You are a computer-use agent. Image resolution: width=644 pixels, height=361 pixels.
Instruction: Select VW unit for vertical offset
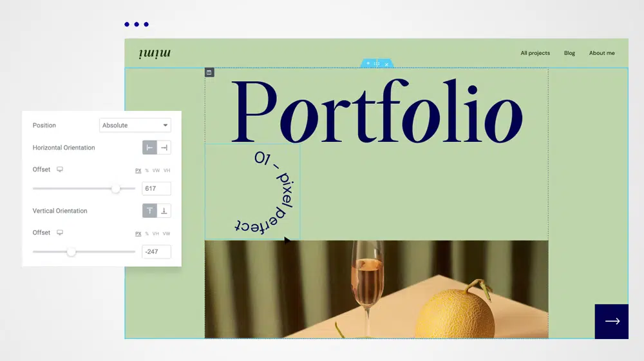tap(166, 234)
